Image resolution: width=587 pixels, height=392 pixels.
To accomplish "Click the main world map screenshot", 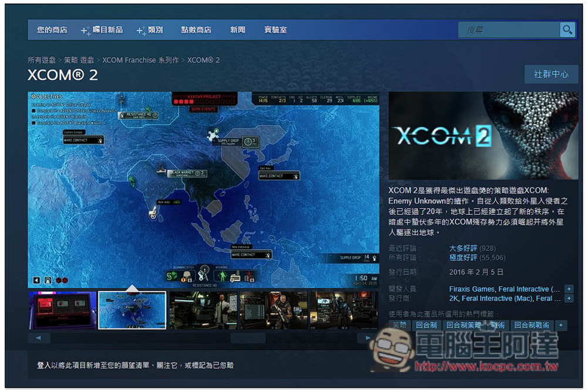I will pos(203,190).
